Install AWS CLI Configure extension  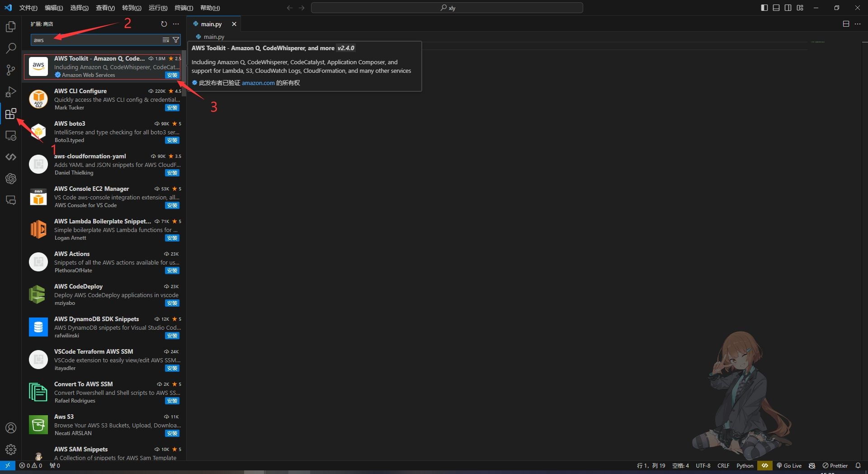(172, 108)
